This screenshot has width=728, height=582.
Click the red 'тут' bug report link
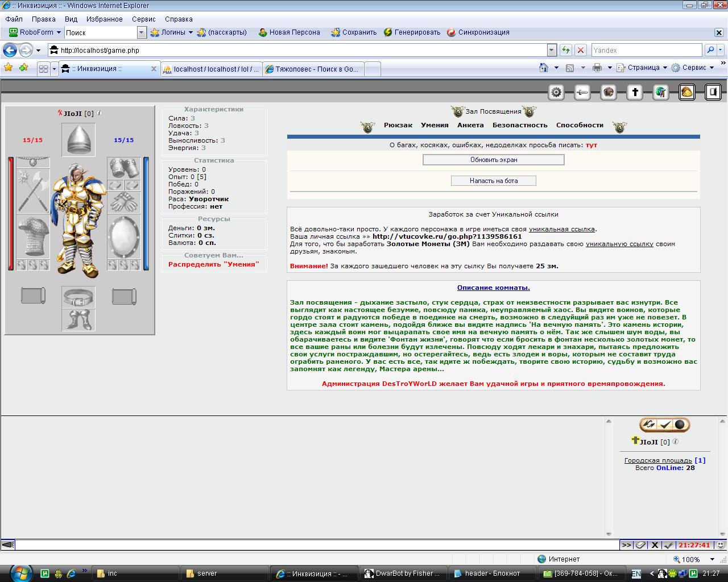(x=591, y=145)
